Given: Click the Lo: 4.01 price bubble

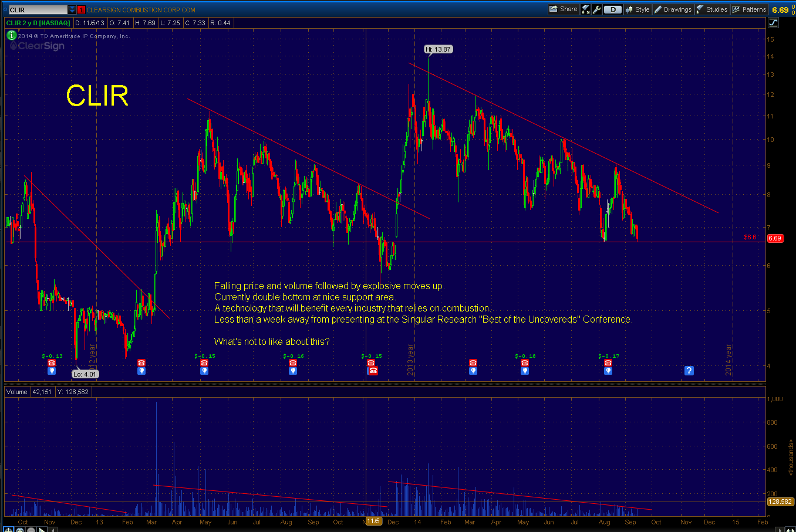Looking at the screenshot, I should point(85,374).
